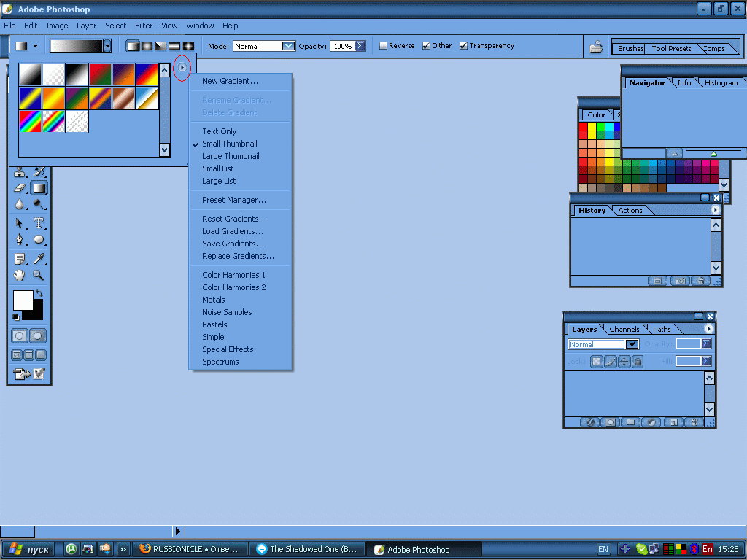
Task: Click the black background color swatch
Action: click(37, 312)
